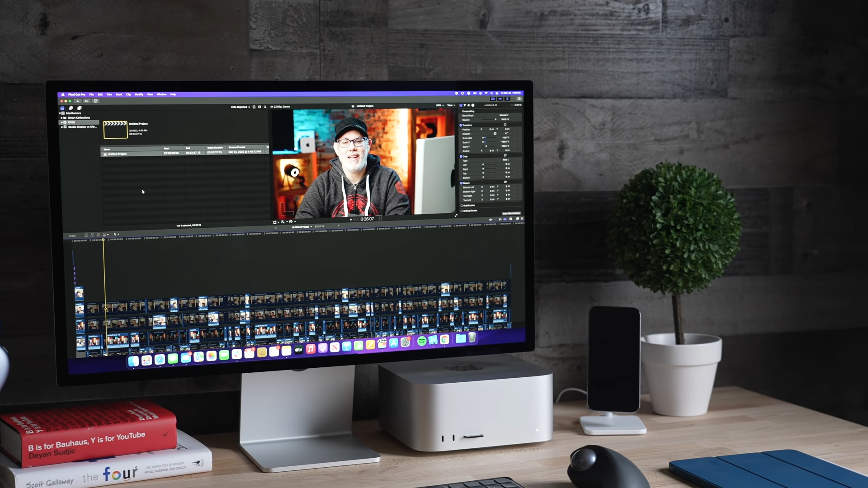The image size is (868, 488).
Task: Open the keyword editor key icon
Action: (87, 101)
